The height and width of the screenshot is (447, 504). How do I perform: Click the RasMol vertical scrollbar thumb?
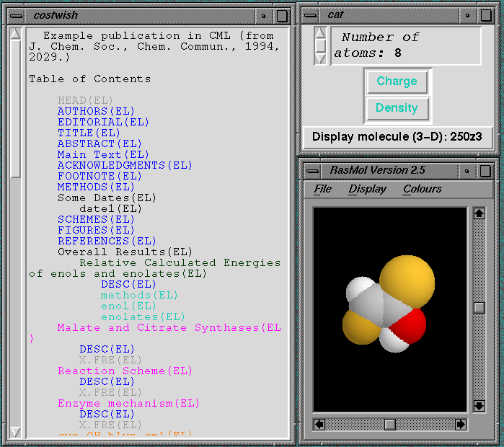coord(479,308)
